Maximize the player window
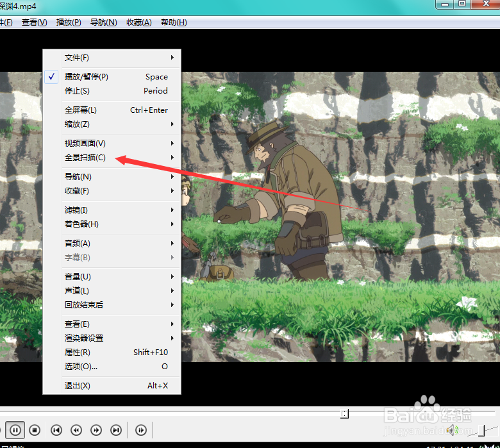The width and height of the screenshot is (500, 448). tap(462, 4)
